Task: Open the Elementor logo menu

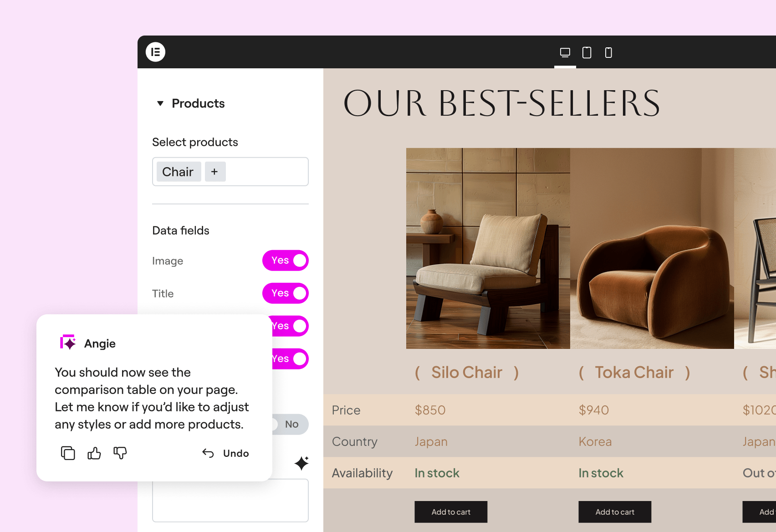Action: (155, 52)
